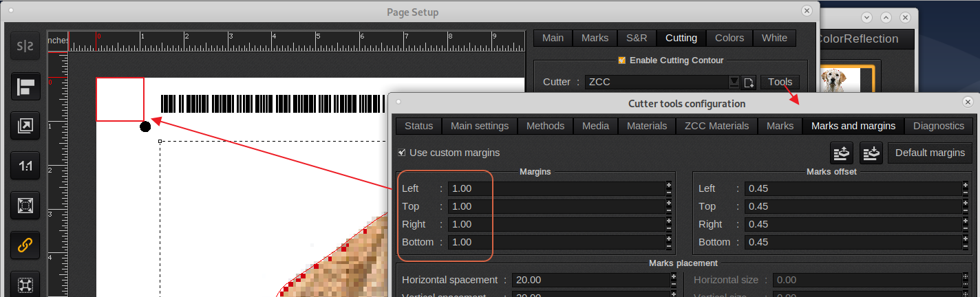Switch to ZCC Materials tab
Screen dimensions: 980x297
coord(716,126)
